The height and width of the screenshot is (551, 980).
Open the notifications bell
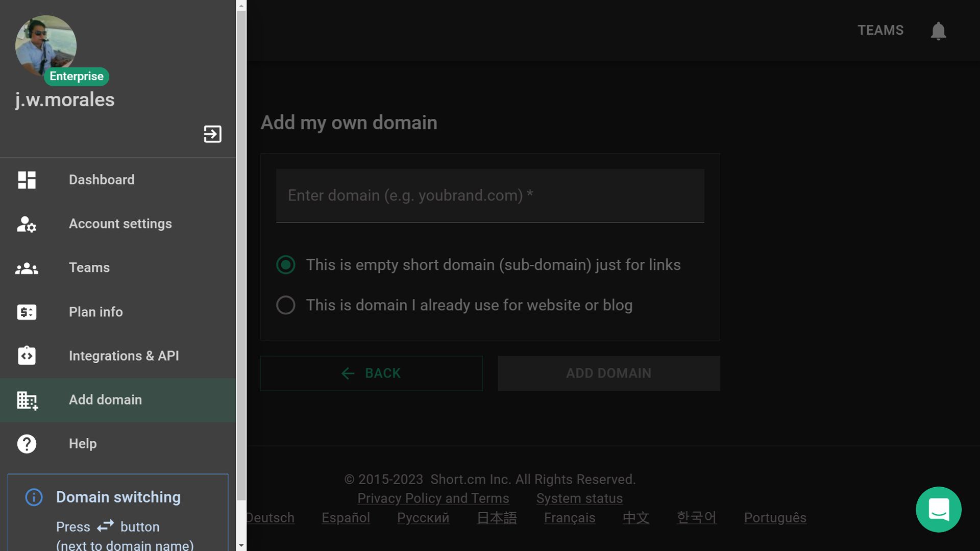[x=938, y=31]
